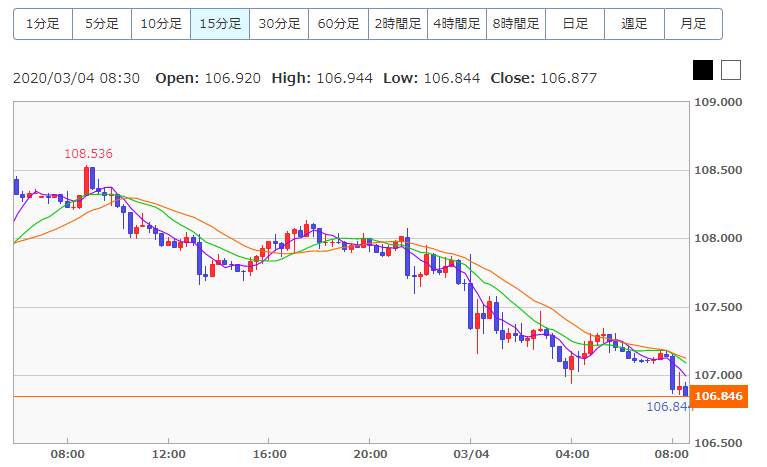
Task: Click the 108.536 high price marker
Action: 88,154
